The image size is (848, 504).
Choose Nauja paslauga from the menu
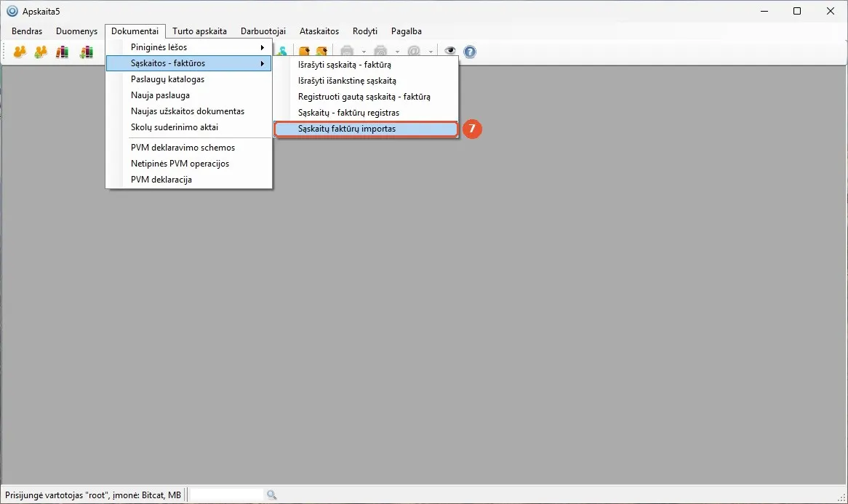pyautogui.click(x=189, y=95)
